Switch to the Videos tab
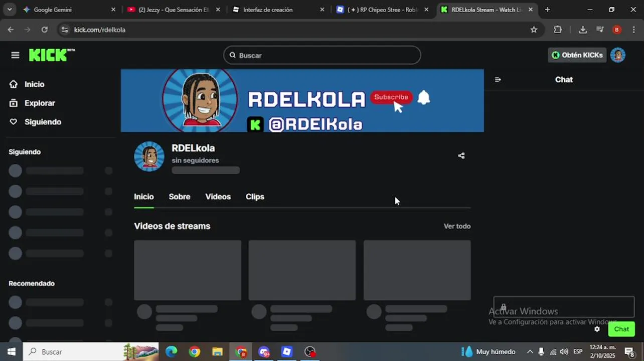 (x=218, y=197)
